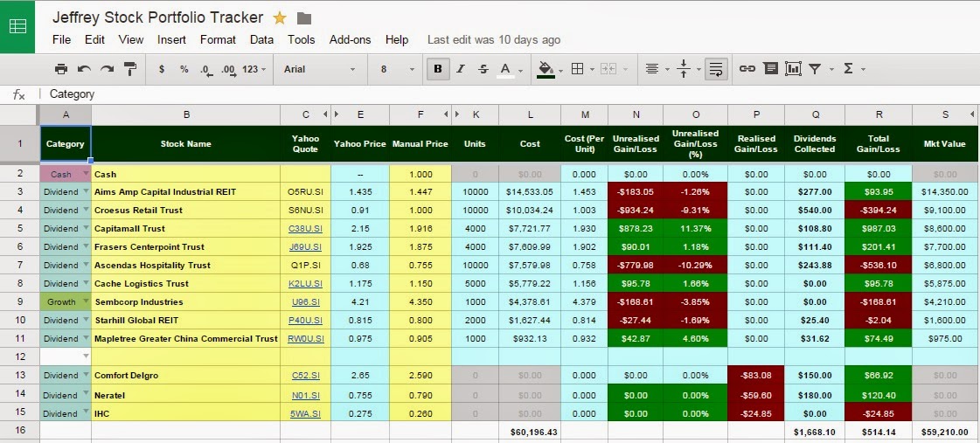980x443 pixels.
Task: Open the View menu
Action: coord(130,39)
